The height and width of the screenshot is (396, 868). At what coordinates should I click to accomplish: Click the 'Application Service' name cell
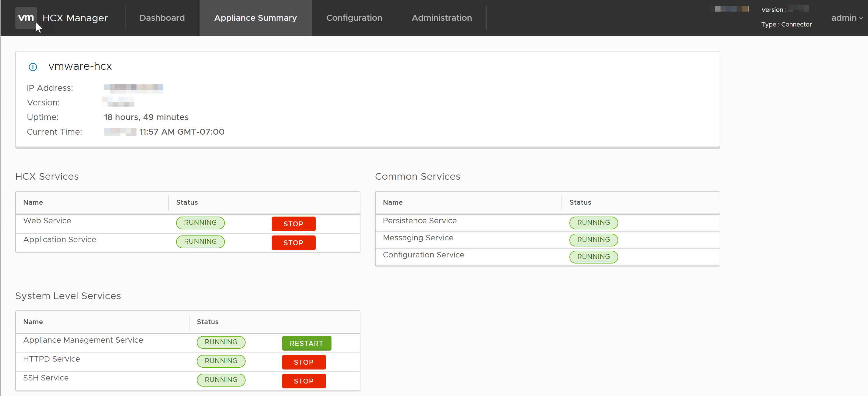[60, 239]
